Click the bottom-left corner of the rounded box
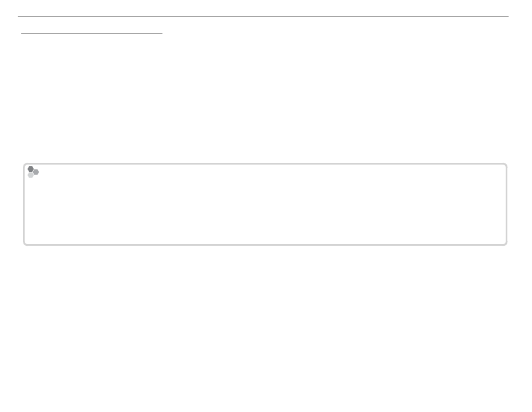Viewport: 532px width, 412px height. coord(25,244)
